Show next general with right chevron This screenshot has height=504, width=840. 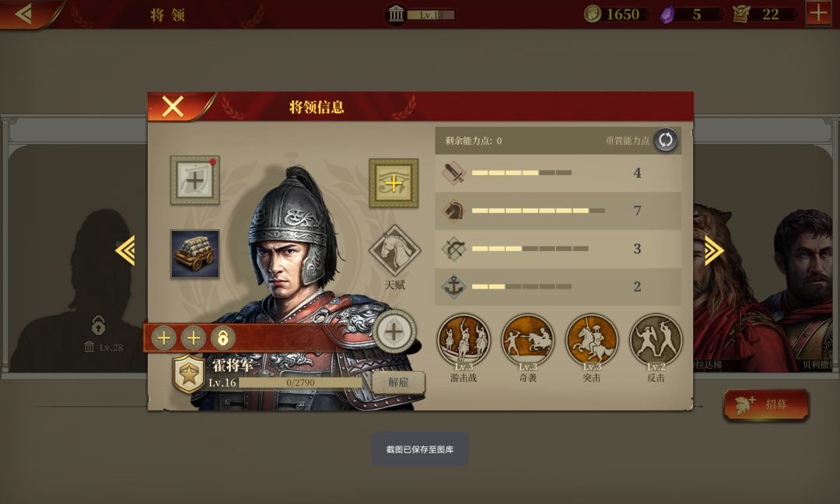[x=714, y=250]
